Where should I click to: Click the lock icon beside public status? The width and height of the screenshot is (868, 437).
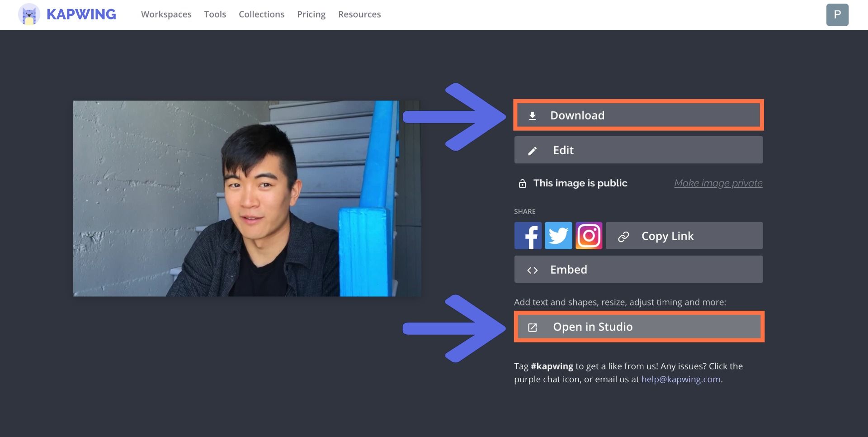[522, 184]
